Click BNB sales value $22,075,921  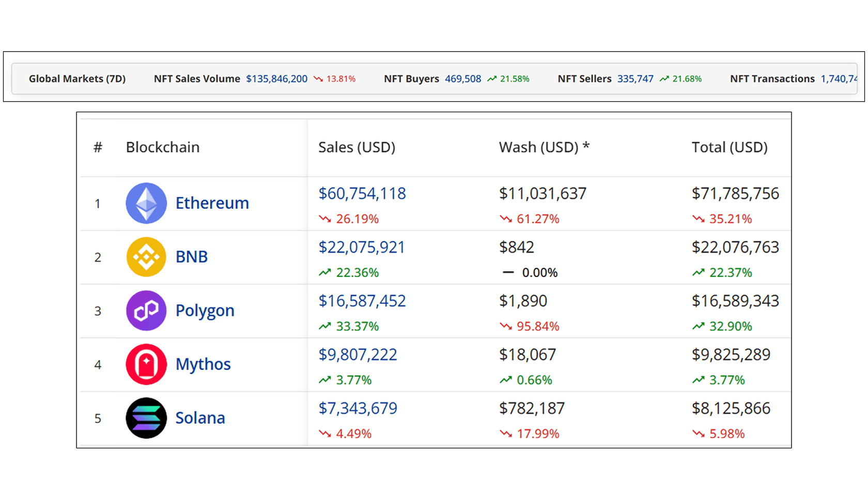362,248
